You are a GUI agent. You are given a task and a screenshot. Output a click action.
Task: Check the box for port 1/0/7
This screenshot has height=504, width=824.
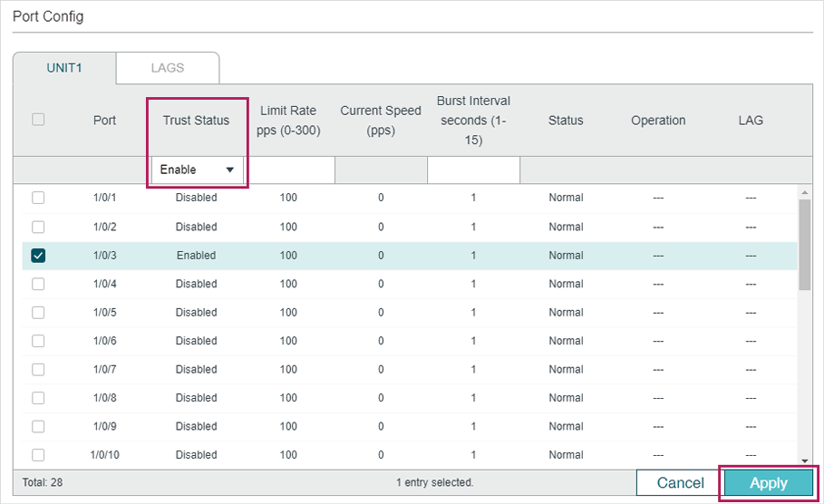click(38, 370)
